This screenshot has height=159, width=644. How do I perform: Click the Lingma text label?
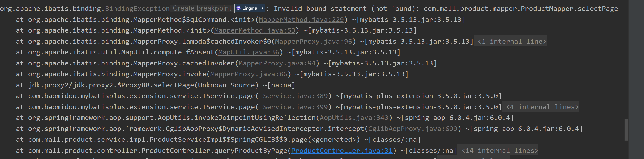coord(249,8)
